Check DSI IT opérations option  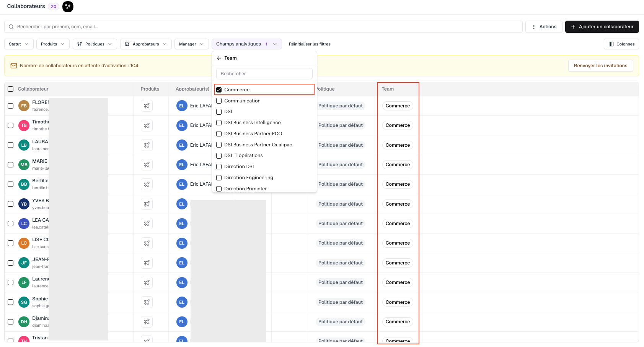219,156
